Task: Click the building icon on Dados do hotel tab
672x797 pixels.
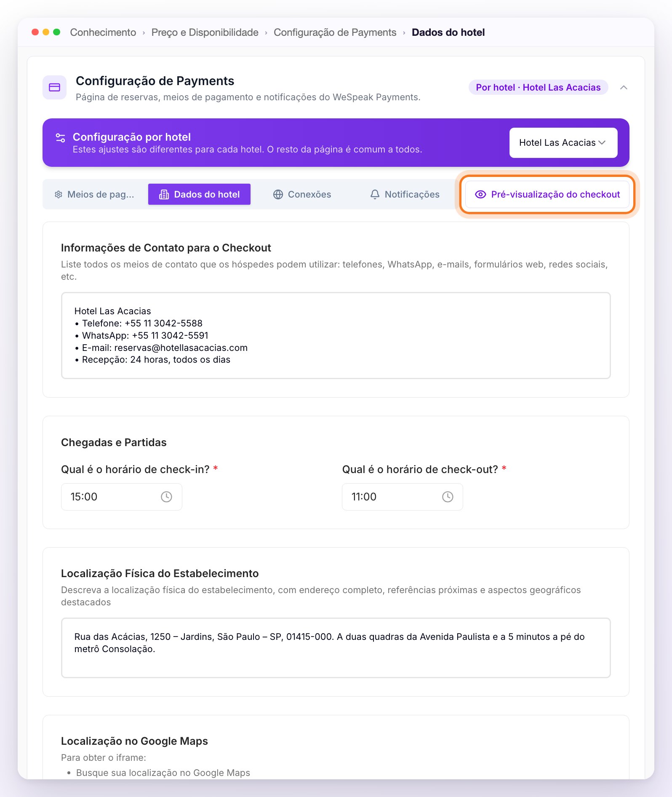Action: click(164, 194)
